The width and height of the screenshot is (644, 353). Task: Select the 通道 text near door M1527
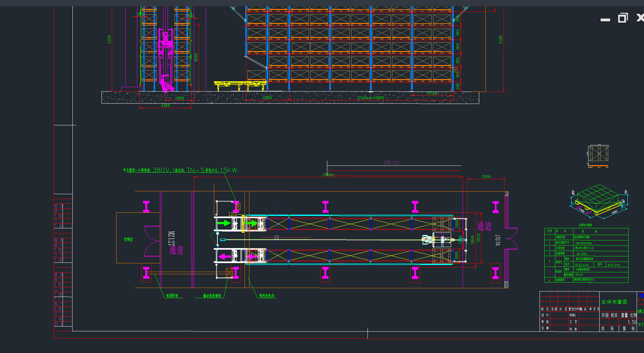[x=484, y=226]
